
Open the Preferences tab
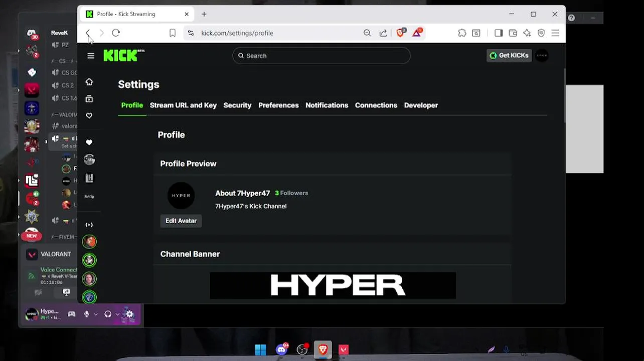tap(278, 105)
